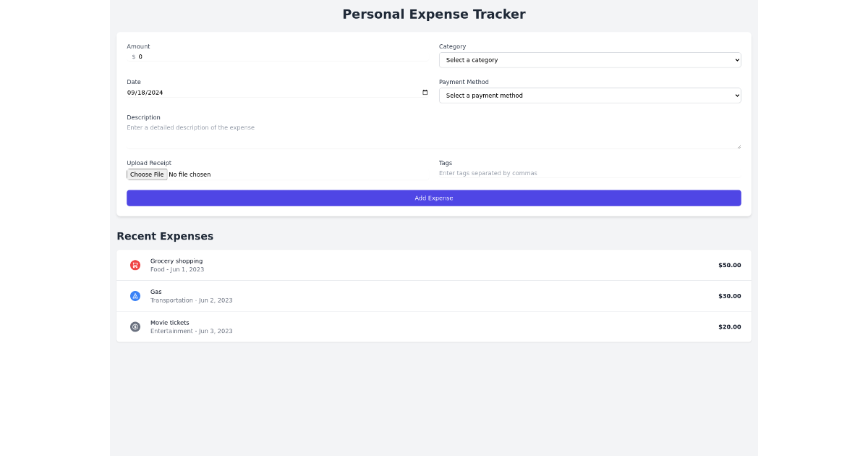Screen dimensions: 868x456
Task: Click the $50.00 amount for Grocery shopping
Action: [729, 265]
